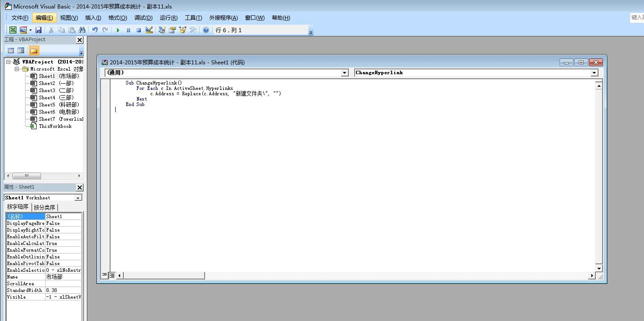Click the View Microsoft Excel icon

point(12,30)
